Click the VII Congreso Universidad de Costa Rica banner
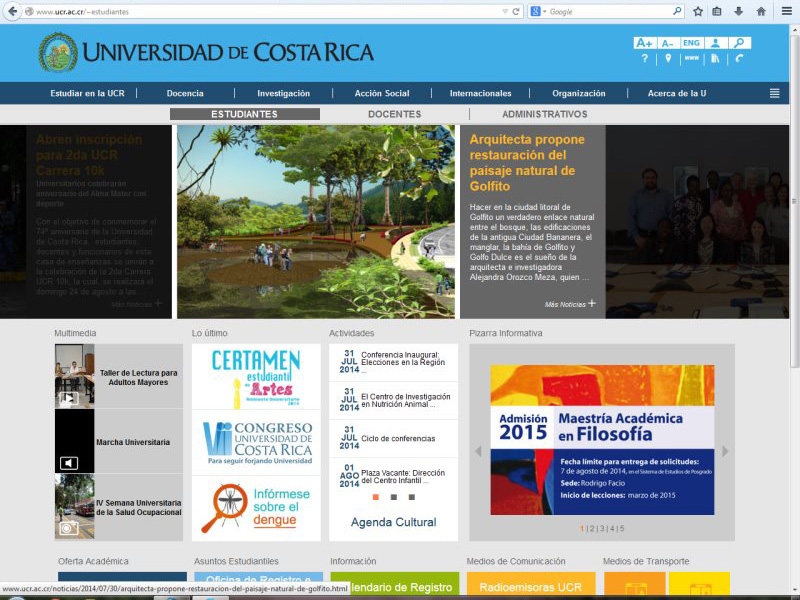 point(256,442)
